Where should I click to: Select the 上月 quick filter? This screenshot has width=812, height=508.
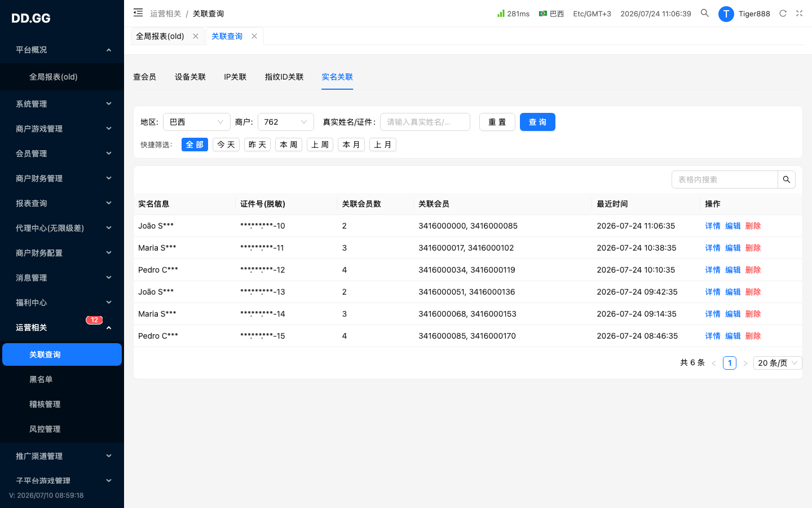(x=383, y=144)
